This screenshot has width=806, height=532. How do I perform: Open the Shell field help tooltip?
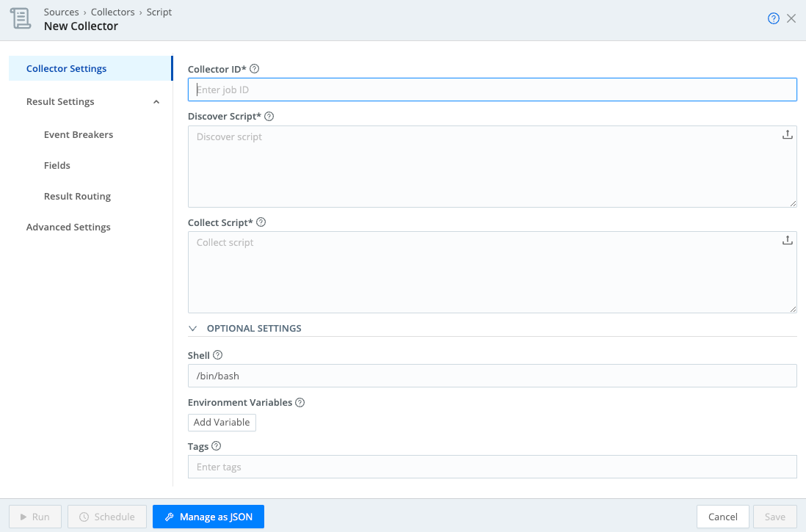point(218,354)
